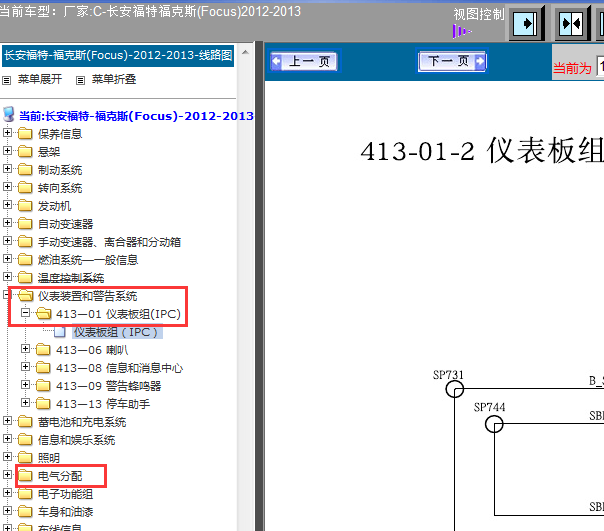This screenshot has width=604, height=531.
Task: Expand the 发动机 node
Action: point(7,205)
